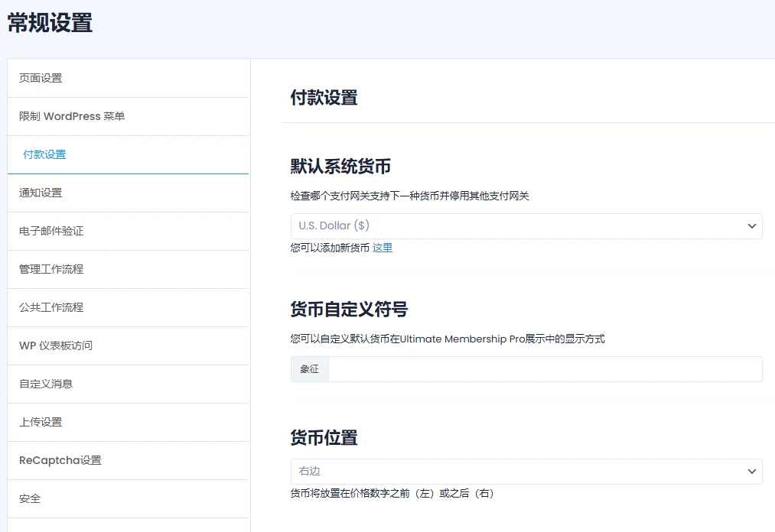This screenshot has width=775, height=532.
Task: Open the ReCaptcha设置 section
Action: (60, 459)
